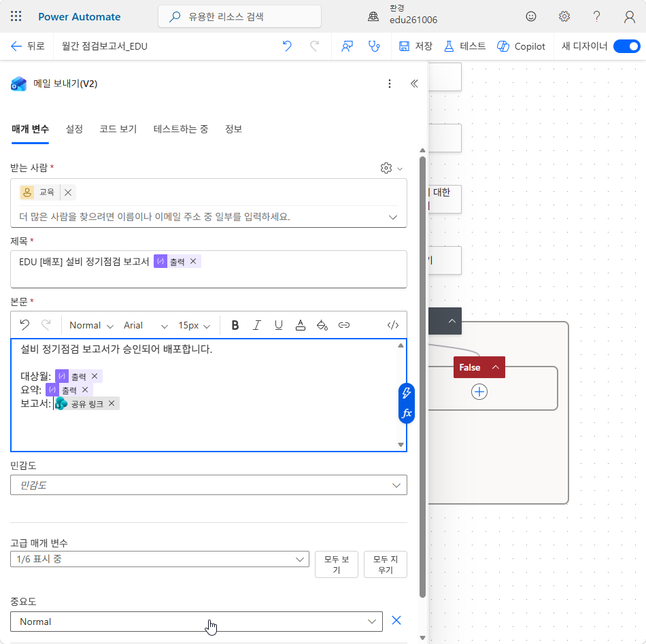Remove the 대상월 출력 token
The height and width of the screenshot is (644, 646).
[x=95, y=376]
